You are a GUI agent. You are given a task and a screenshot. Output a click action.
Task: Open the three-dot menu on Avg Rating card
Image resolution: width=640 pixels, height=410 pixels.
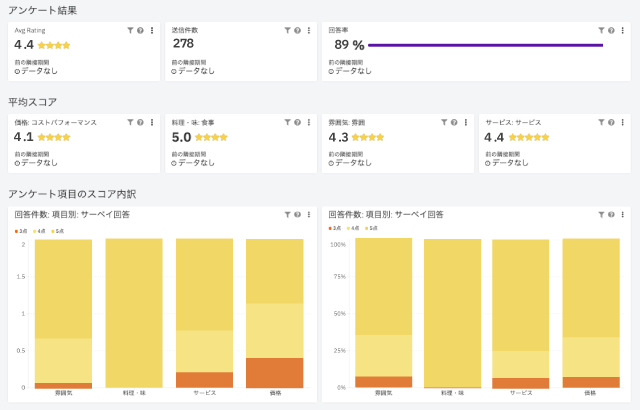coord(152,31)
